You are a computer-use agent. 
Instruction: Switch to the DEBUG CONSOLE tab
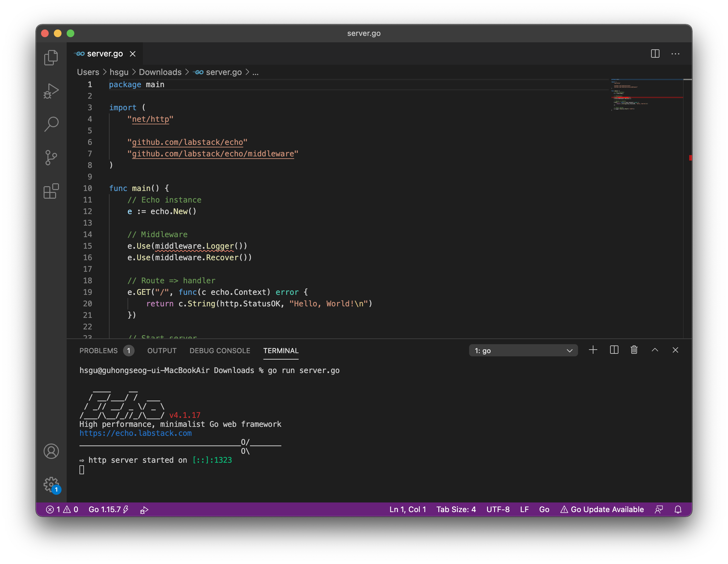tap(220, 351)
